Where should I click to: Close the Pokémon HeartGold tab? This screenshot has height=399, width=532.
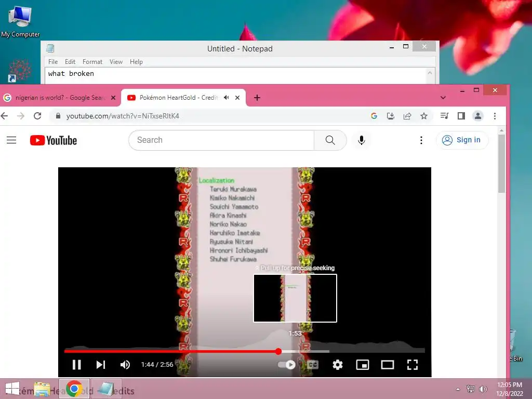point(237,98)
